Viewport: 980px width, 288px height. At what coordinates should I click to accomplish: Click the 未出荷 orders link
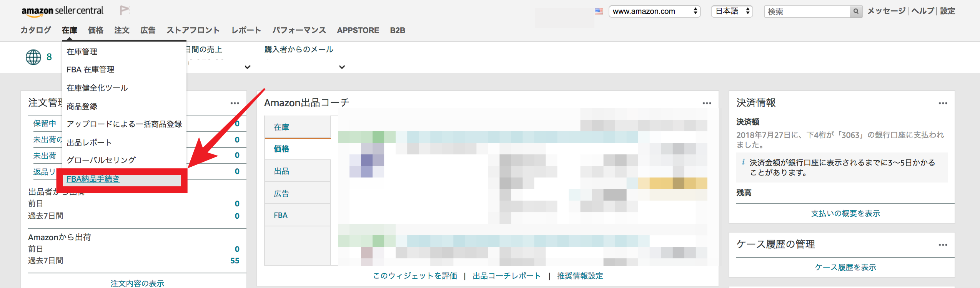click(x=45, y=156)
